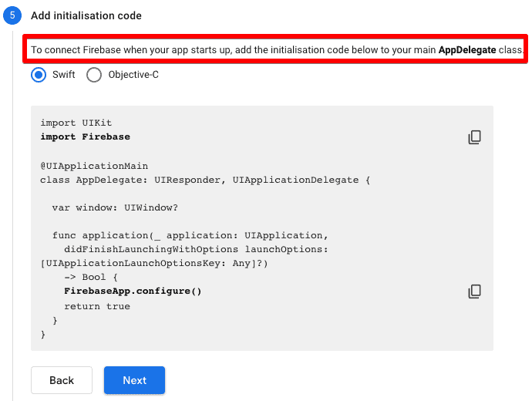This screenshot has width=532, height=401.
Task: Click the bold "FirebaseApp.configure()" text
Action: click(133, 291)
